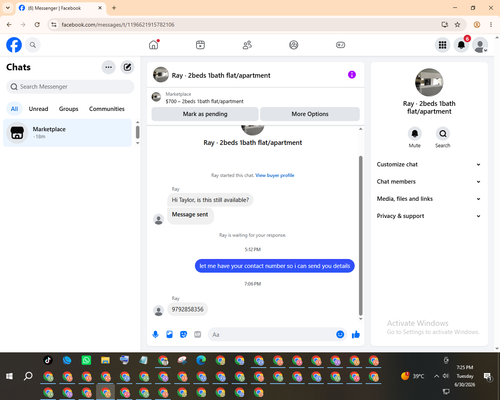Open the notifications bell
This screenshot has width=500, height=400.
tap(461, 45)
